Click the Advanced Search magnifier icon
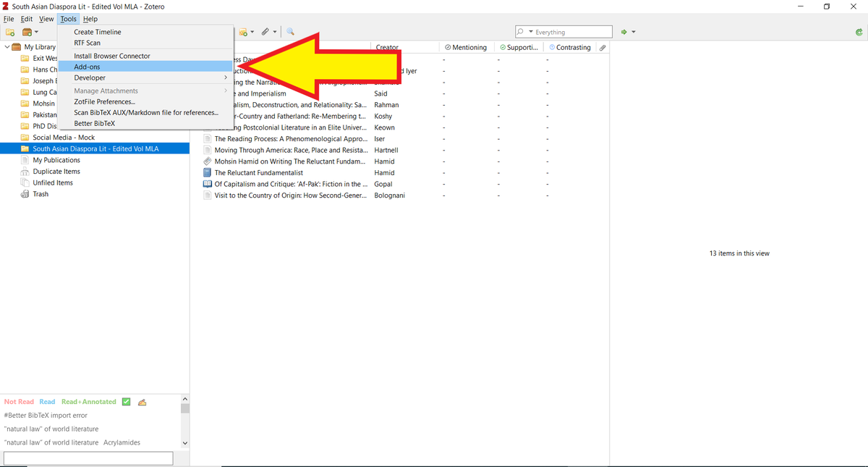Image resolution: width=868 pixels, height=467 pixels. [x=290, y=32]
